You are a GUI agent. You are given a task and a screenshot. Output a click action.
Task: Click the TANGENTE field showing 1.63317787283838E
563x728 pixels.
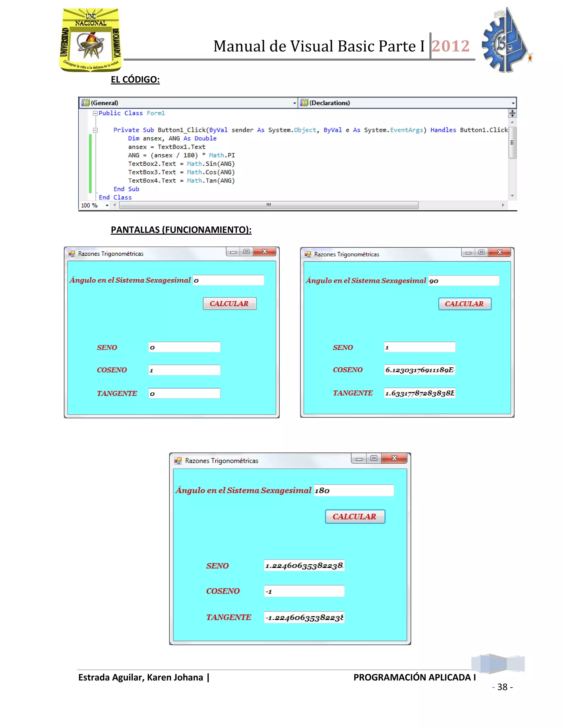point(420,393)
